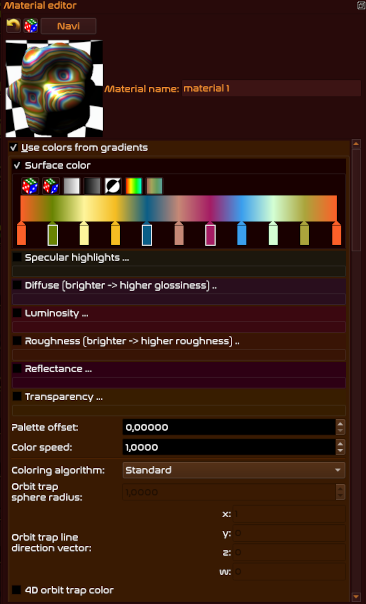Click the scrollbar down arrow
Image resolution: width=366 pixels, height=604 pixels.
pyautogui.click(x=356, y=597)
